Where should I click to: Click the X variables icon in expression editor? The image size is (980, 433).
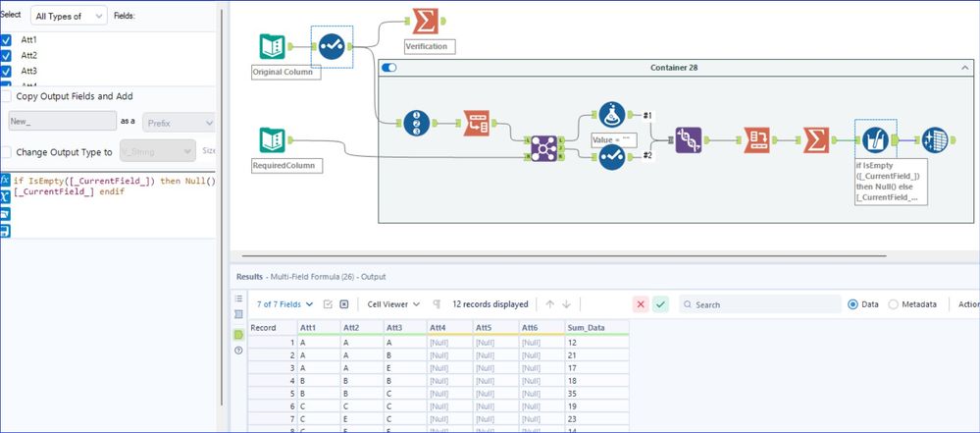5,197
